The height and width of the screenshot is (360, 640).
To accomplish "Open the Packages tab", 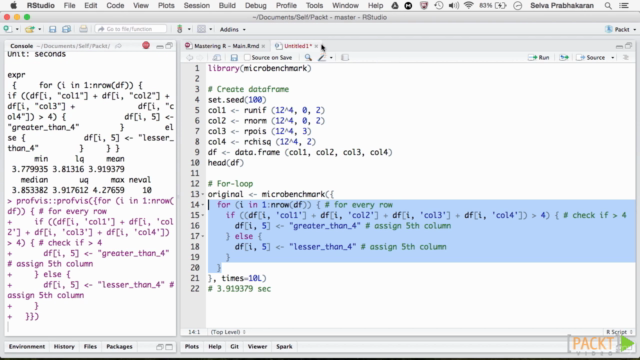I will coord(119,347).
